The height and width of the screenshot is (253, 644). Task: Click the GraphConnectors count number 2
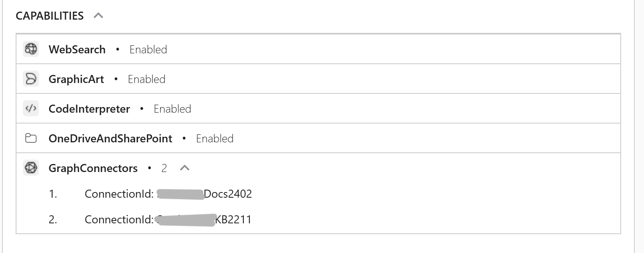pyautogui.click(x=164, y=168)
